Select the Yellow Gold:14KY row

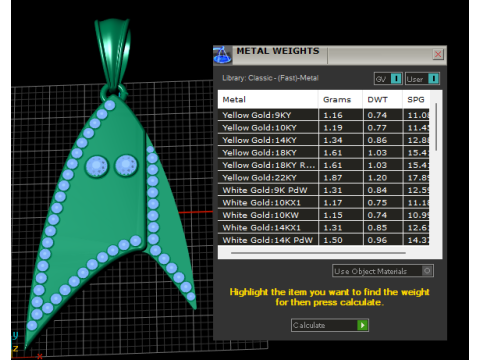(323, 140)
